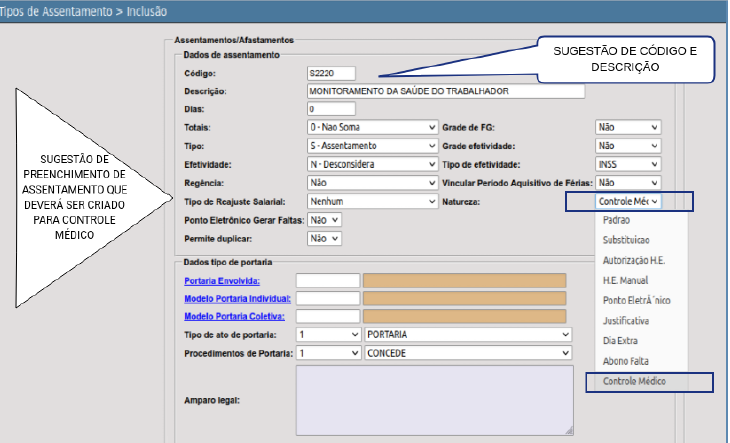Open the Modelo Portaria Coletiva link
Screen dimensions: 730x443
click(234, 316)
